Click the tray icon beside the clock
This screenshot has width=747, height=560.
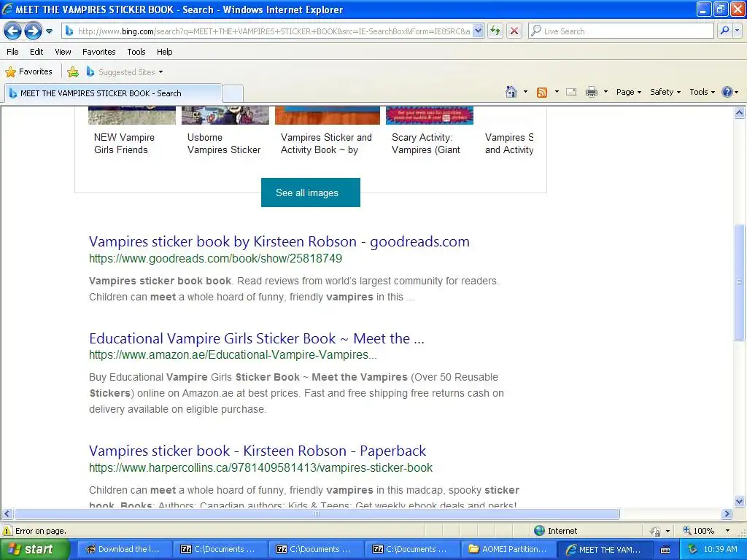pos(692,549)
